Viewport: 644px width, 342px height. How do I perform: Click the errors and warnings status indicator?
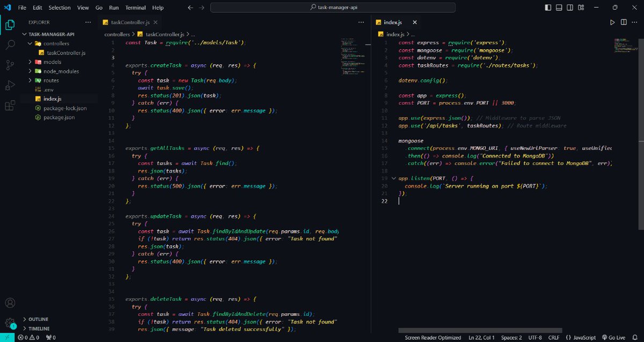tap(30, 338)
